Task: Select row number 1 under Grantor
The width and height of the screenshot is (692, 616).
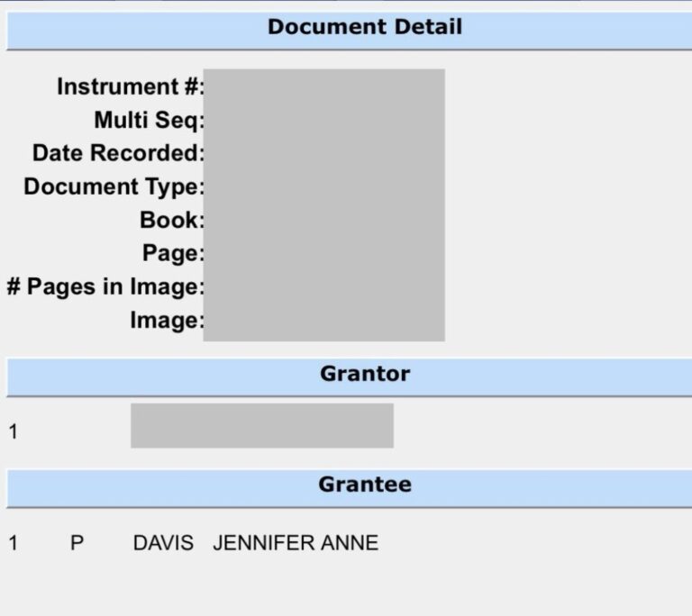Action: tap(14, 432)
